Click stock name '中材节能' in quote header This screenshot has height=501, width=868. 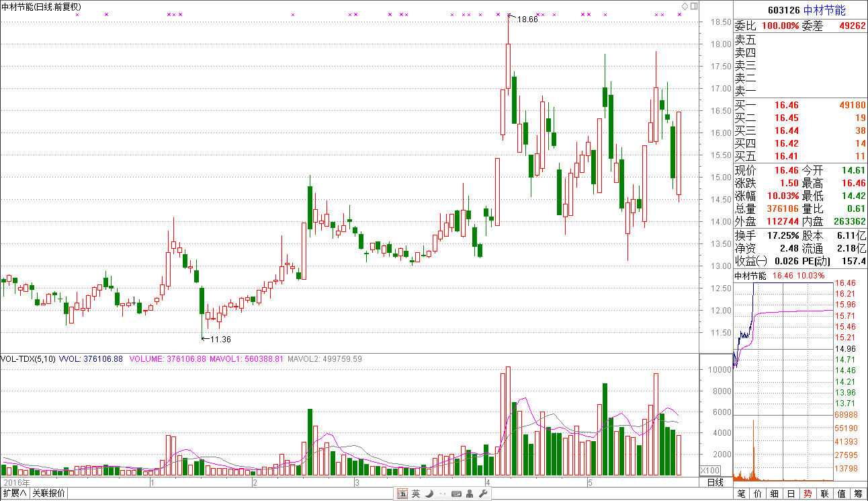click(825, 10)
